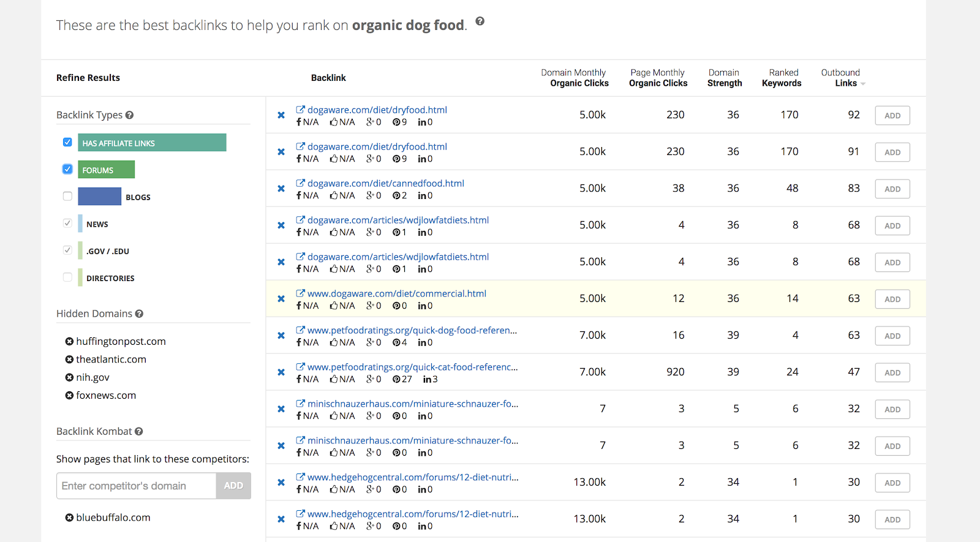
Task: Click the Backlink Kombat help icon
Action: coord(139,431)
